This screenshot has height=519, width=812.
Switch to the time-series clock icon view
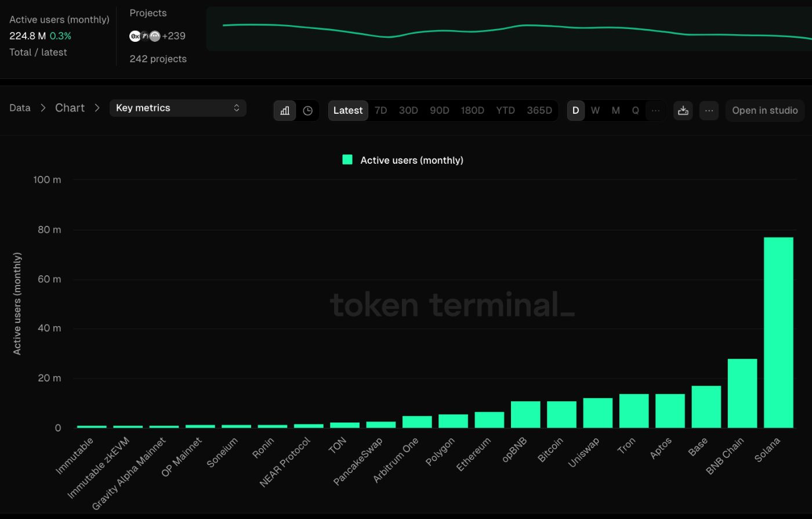(x=307, y=110)
